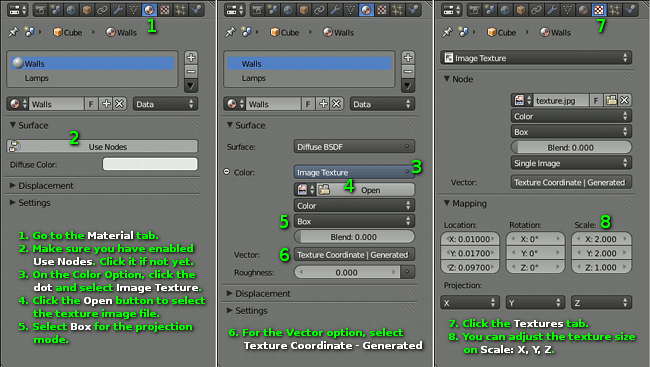Select the Textures tab in the right panel
650x367 pixels.
[599, 10]
